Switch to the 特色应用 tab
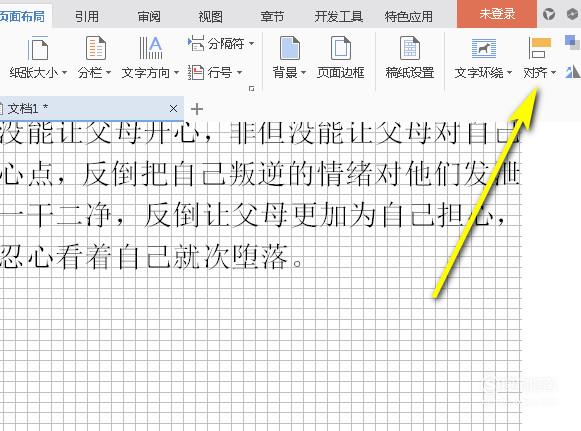 click(408, 16)
